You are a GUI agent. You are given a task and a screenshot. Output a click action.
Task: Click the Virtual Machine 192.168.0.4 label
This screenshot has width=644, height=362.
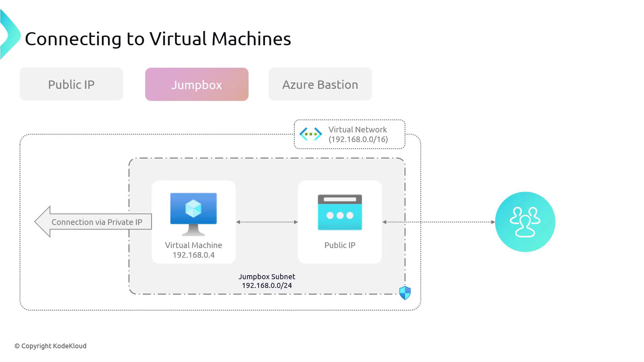click(x=194, y=250)
